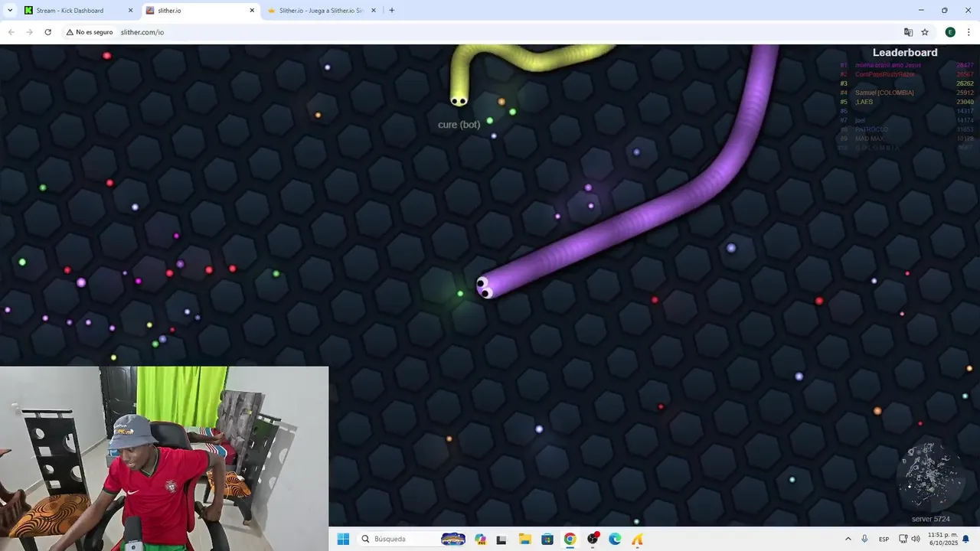Close the slither.io tab
Viewport: 980px width, 551px height.
(252, 11)
